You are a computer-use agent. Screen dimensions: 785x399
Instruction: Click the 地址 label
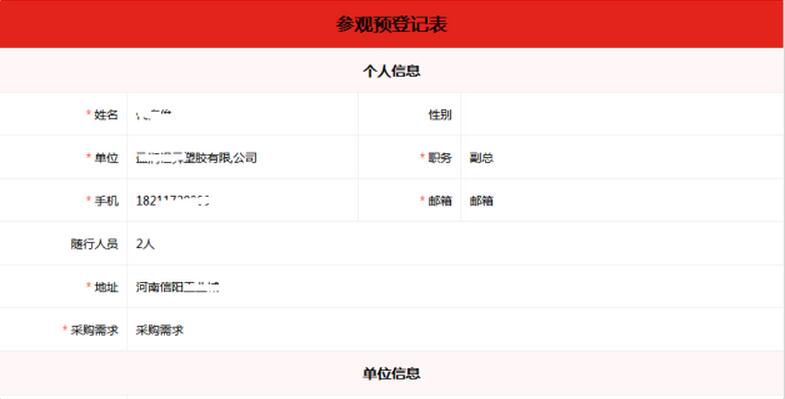[x=106, y=287]
